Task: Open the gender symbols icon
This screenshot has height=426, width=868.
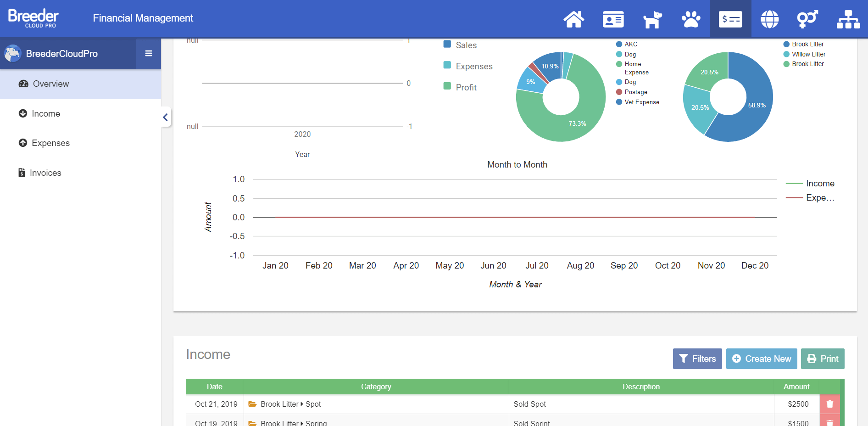Action: (807, 19)
